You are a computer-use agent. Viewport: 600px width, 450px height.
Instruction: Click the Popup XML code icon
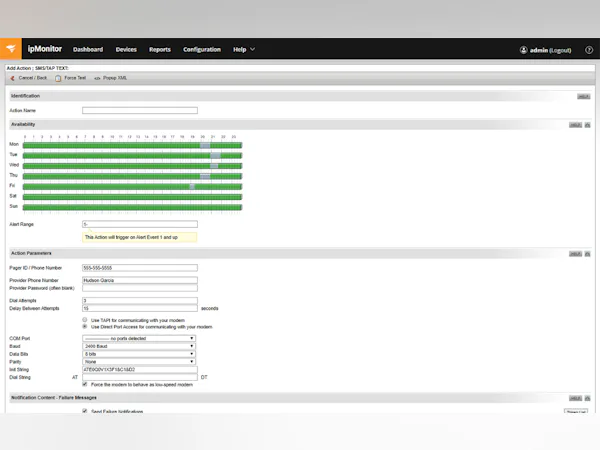(97, 78)
